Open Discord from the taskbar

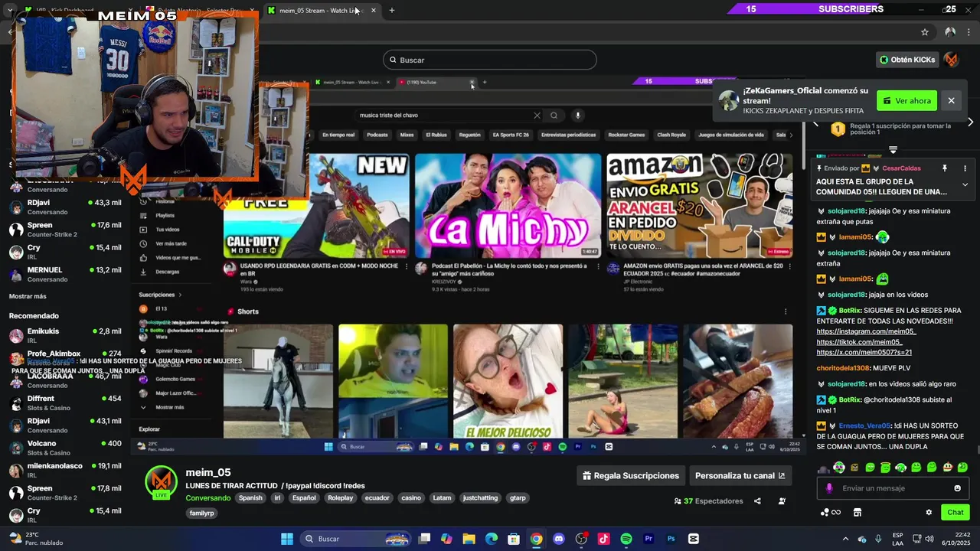[559, 539]
